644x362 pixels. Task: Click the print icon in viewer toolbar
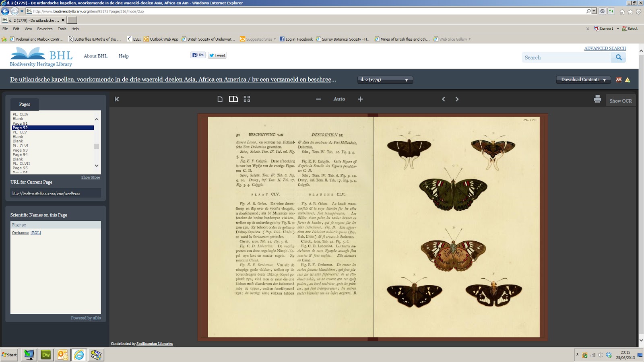(597, 99)
